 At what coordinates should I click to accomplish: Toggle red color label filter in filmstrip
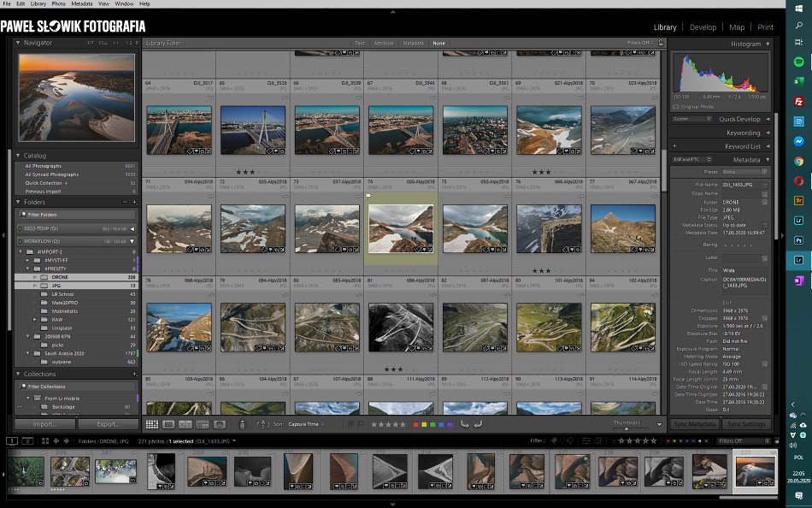coord(667,441)
